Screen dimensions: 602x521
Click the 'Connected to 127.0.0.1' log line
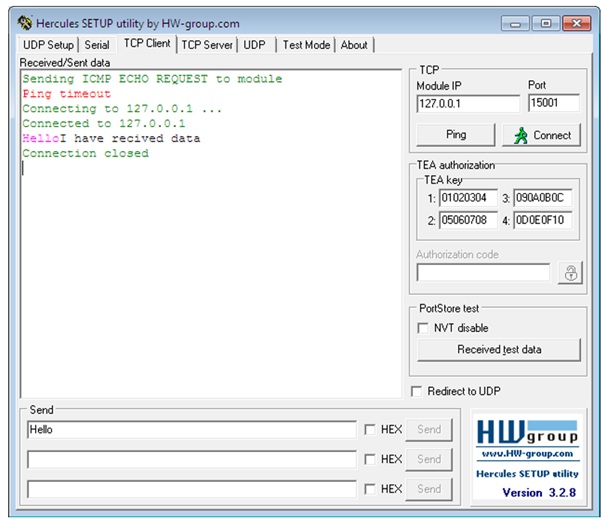coord(104,124)
